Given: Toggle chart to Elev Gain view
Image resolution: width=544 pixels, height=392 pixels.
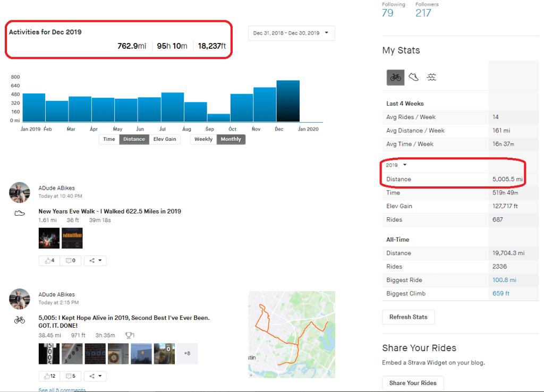Looking at the screenshot, I should pyautogui.click(x=164, y=139).
